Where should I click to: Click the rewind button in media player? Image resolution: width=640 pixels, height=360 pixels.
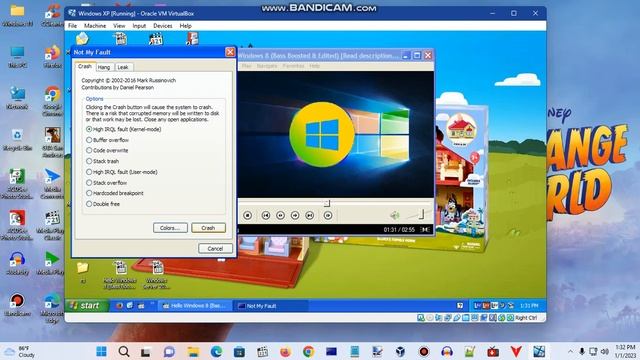tap(280, 215)
